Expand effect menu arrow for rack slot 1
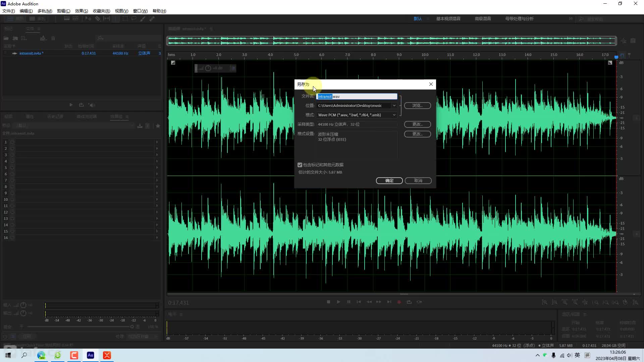644x362 pixels. pos(157,142)
